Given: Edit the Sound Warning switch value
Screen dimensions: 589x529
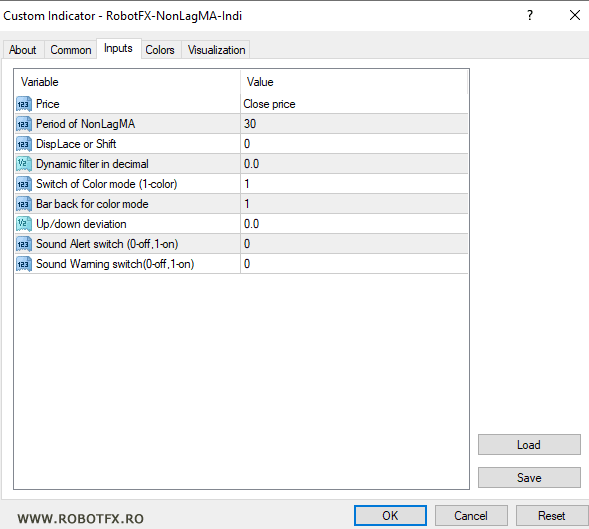Looking at the screenshot, I should pyautogui.click(x=354, y=264).
